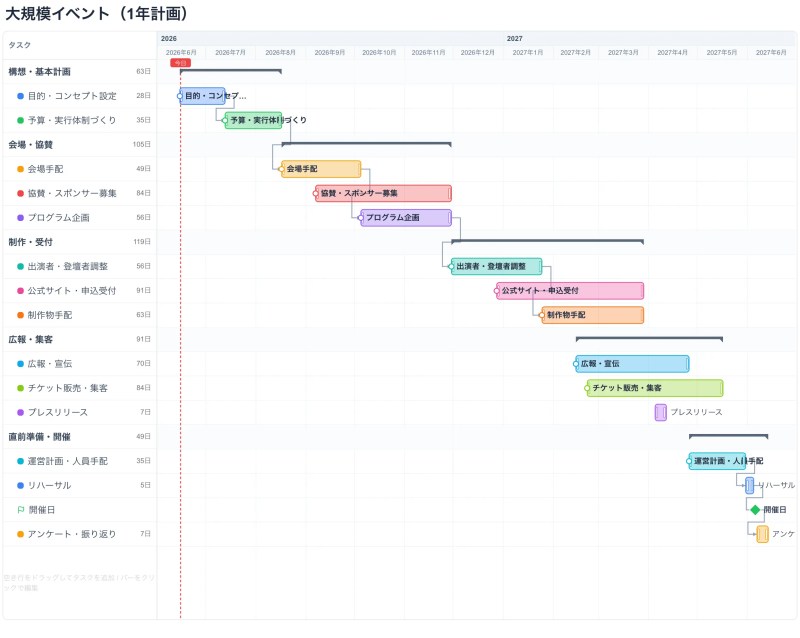Image resolution: width=800 pixels, height=638 pixels.
Task: Open the チケット販売・集客 task bar
Action: pos(655,388)
